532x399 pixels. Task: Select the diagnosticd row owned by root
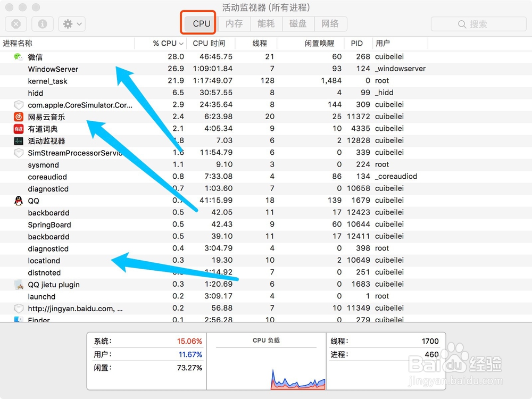[266, 248]
